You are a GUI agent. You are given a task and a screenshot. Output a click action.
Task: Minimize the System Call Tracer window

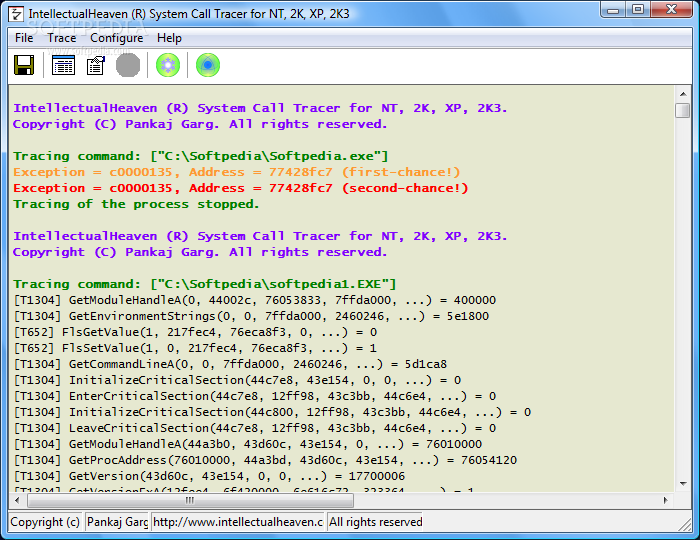[x=613, y=10]
